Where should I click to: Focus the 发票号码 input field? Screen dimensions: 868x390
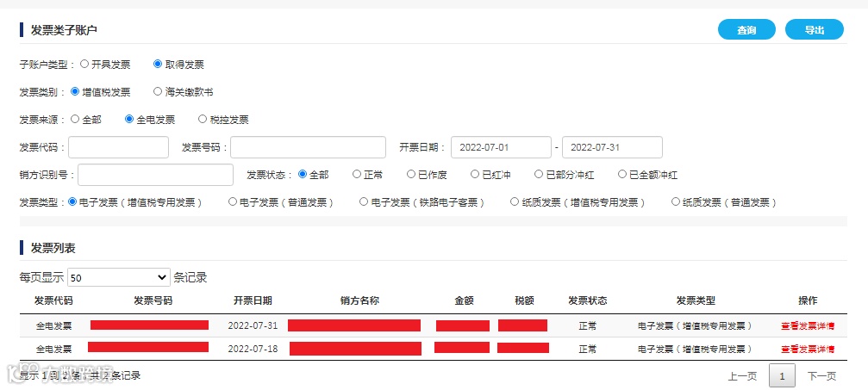coord(308,147)
